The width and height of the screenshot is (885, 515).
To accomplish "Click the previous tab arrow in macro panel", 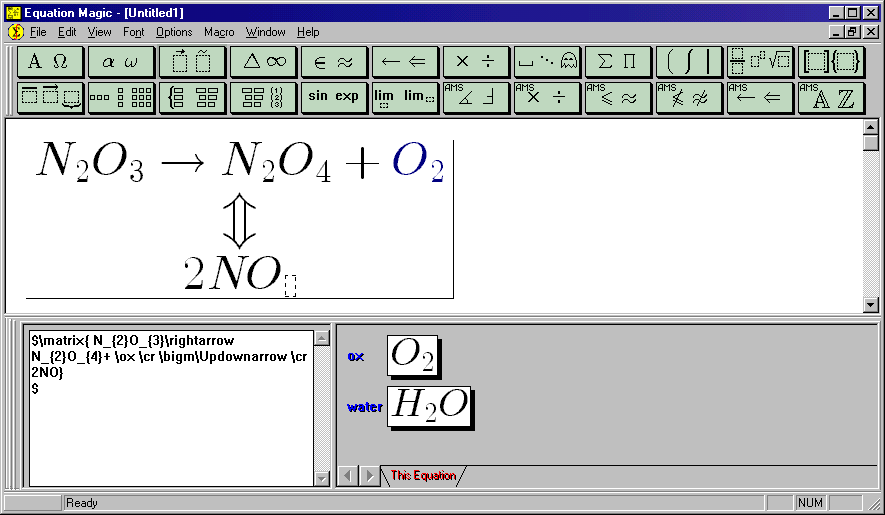I will 348,475.
